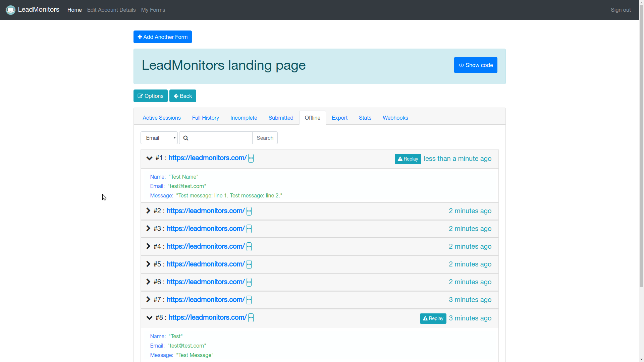Screen dimensions: 644x362
Task: Open the Incomplete tab
Action: click(244, 118)
